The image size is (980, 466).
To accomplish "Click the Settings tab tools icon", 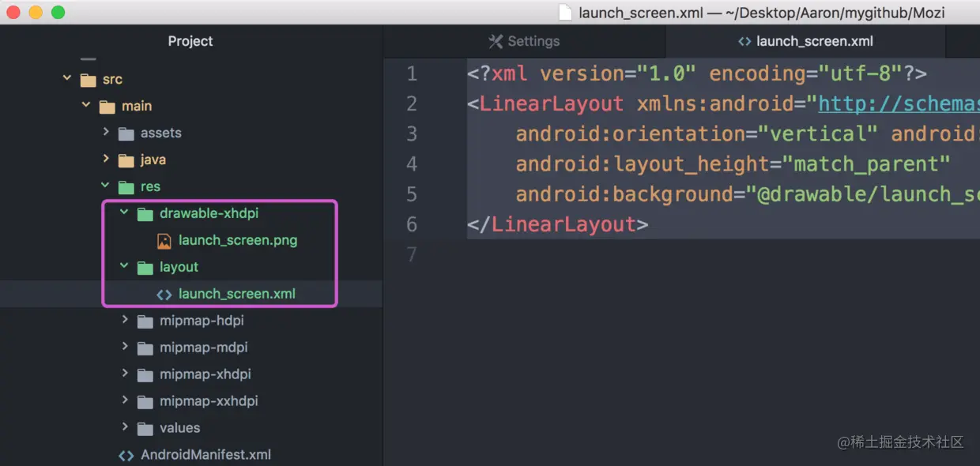I will 496,41.
